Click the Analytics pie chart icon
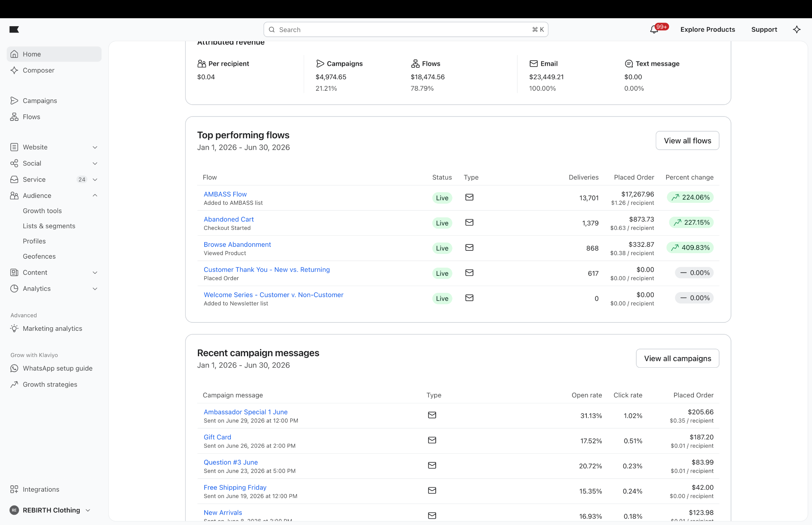 [x=14, y=288]
